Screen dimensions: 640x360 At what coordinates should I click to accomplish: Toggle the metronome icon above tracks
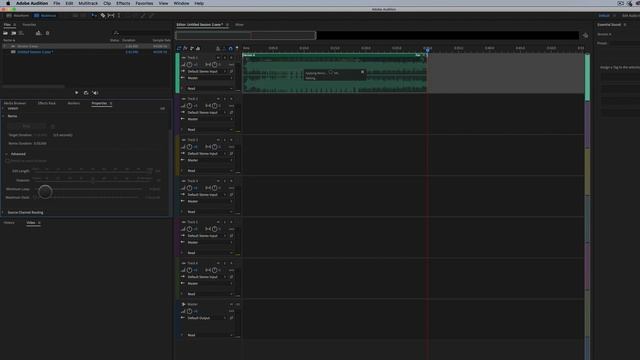218,48
